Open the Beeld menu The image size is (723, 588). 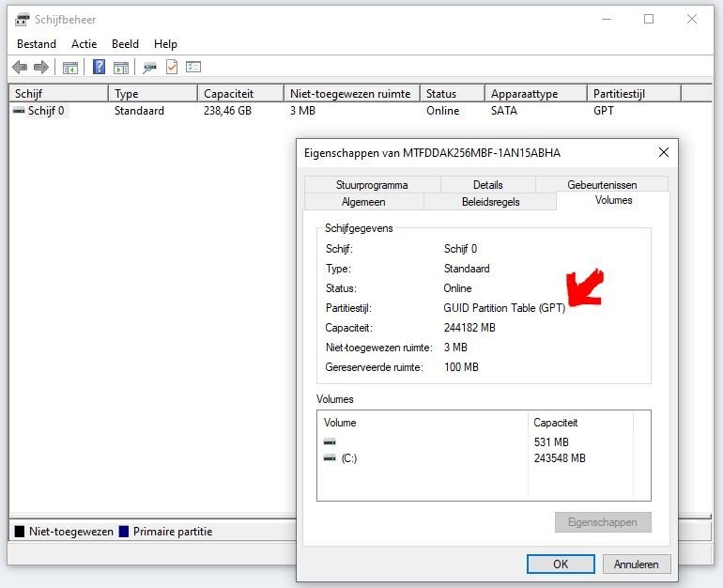pos(125,44)
